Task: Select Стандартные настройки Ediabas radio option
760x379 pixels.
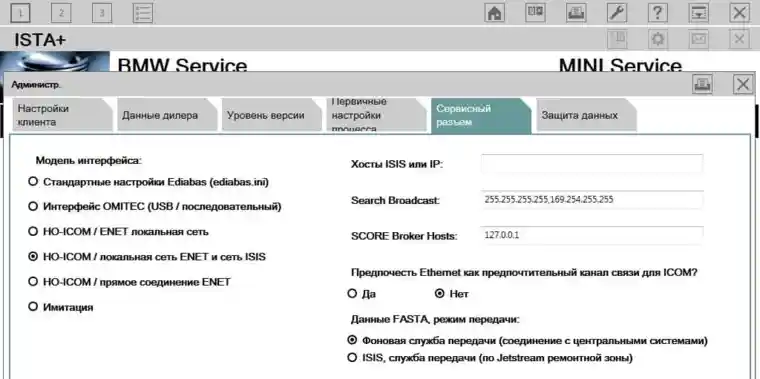Action: pos(33,182)
